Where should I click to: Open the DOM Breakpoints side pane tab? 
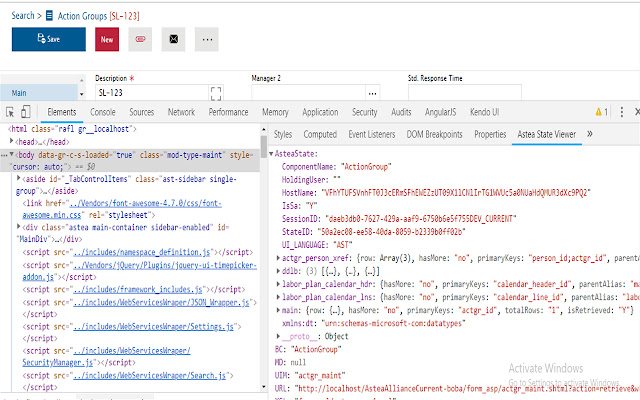tap(434, 134)
